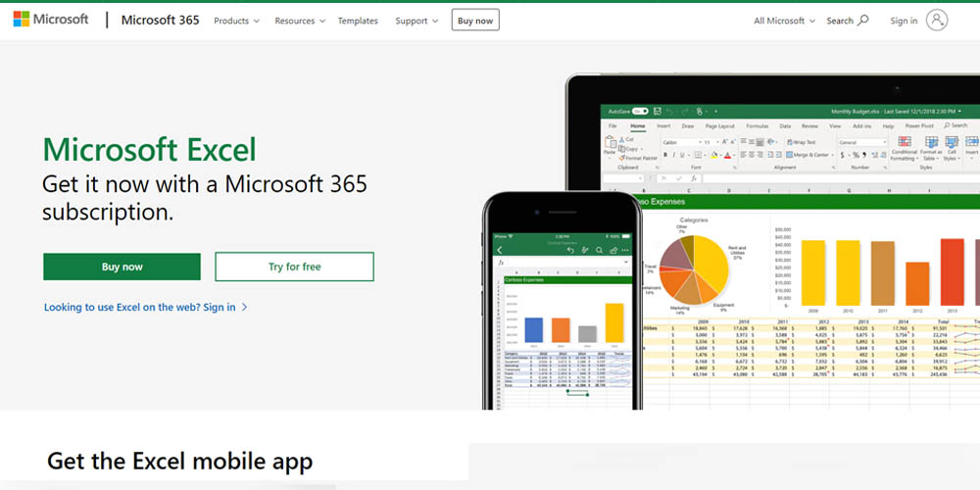
Task: Click search magnifier in phone Excel app
Action: point(599,250)
